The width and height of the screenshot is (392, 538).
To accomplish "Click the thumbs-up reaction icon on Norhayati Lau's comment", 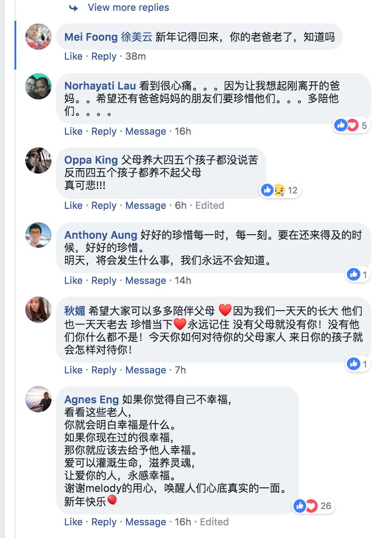I will tap(341, 125).
